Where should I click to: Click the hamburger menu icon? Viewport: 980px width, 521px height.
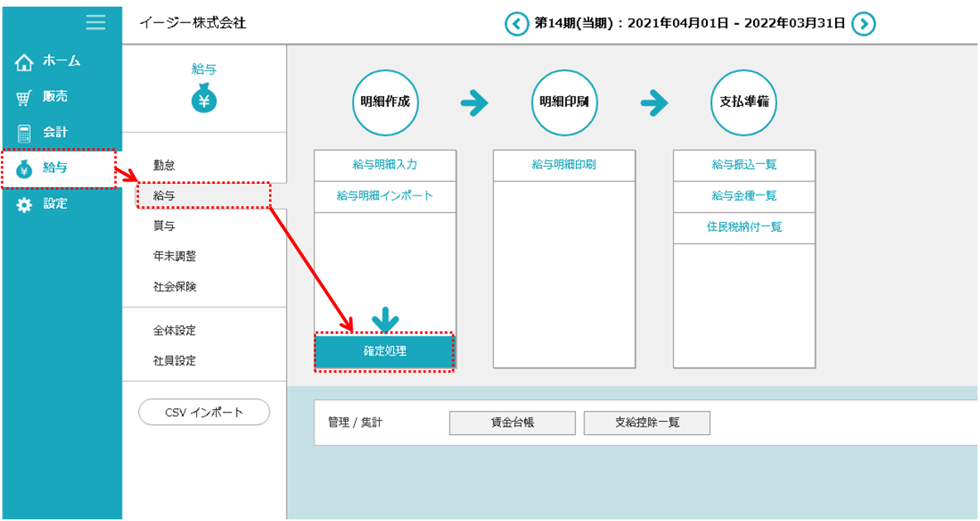(x=95, y=22)
